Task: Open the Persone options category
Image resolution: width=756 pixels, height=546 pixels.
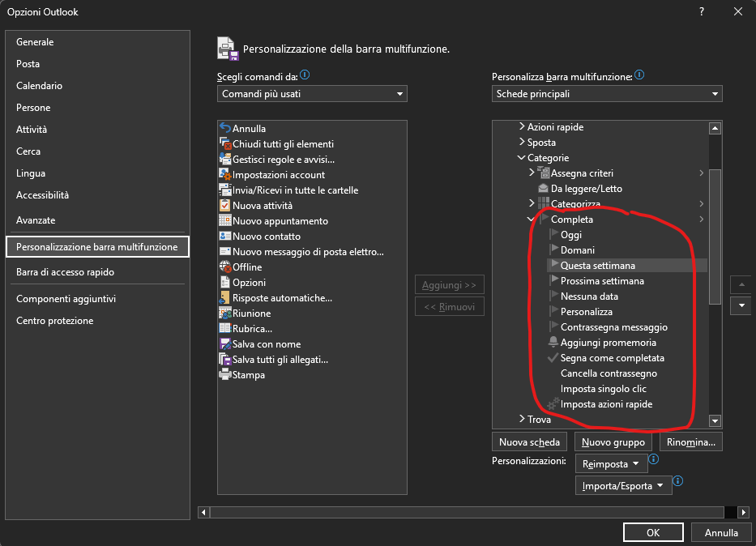Action: pyautogui.click(x=97, y=108)
